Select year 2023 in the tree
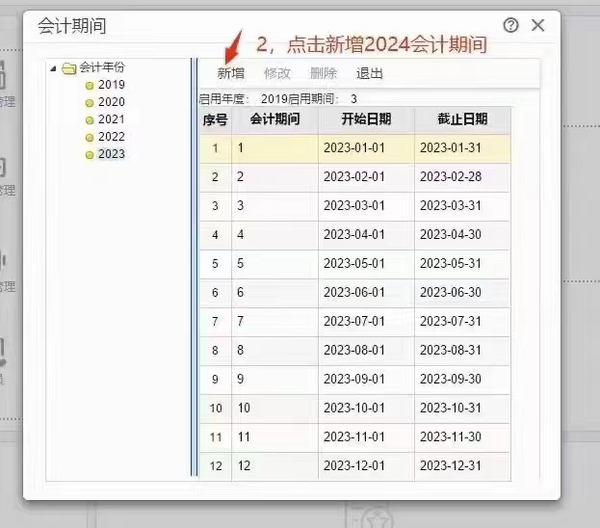 (111, 154)
